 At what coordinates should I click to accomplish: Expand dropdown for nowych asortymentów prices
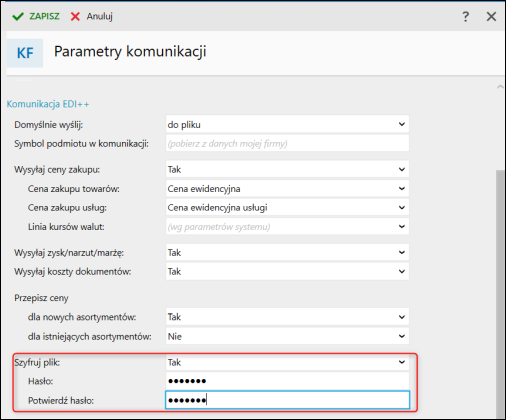pyautogui.click(x=287, y=317)
